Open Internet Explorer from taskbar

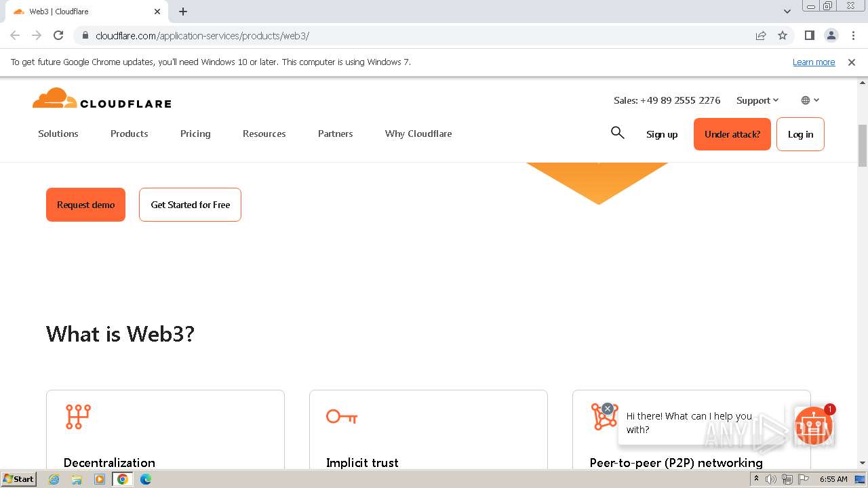coord(54,479)
